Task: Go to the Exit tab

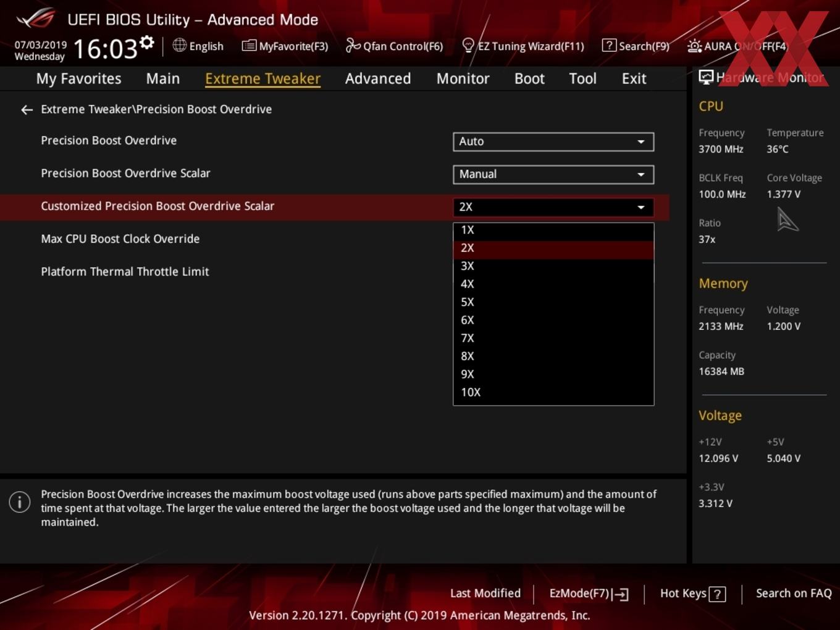Action: (x=634, y=78)
